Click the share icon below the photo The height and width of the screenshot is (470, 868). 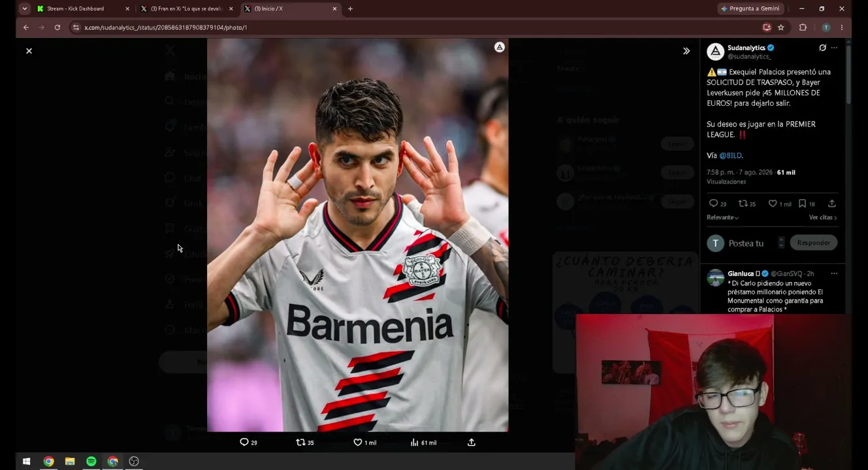(x=472, y=443)
